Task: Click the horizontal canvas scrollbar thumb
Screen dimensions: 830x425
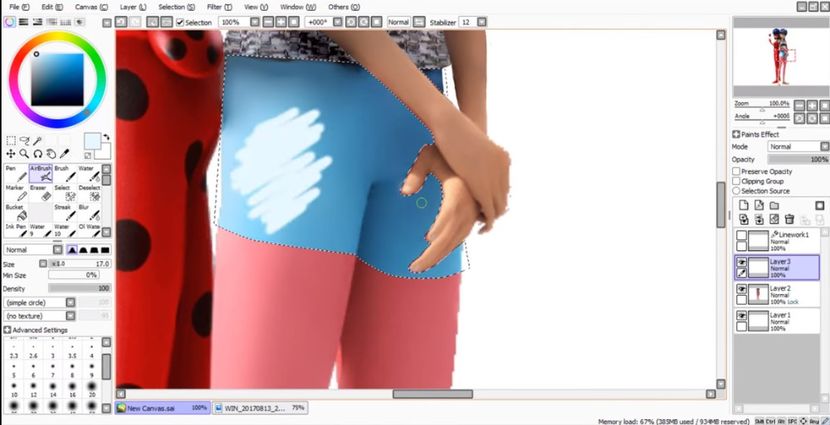Action: click(432, 394)
